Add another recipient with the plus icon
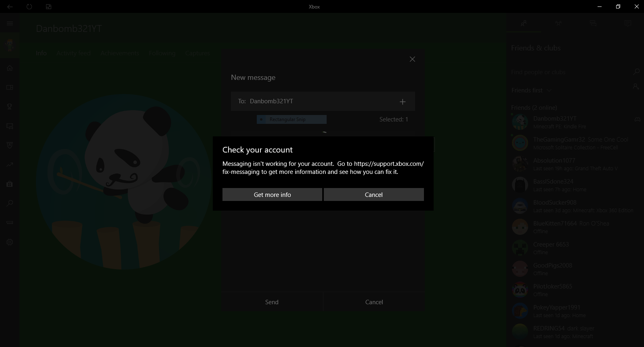 403,102
